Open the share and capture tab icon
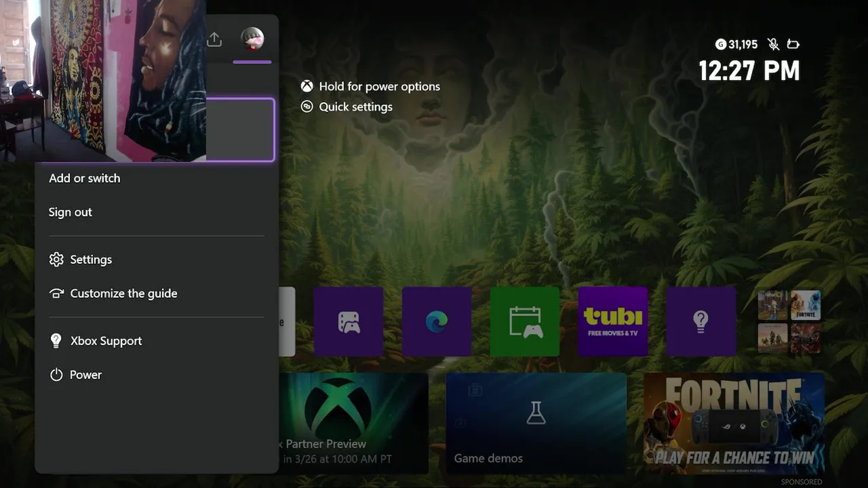 click(214, 39)
